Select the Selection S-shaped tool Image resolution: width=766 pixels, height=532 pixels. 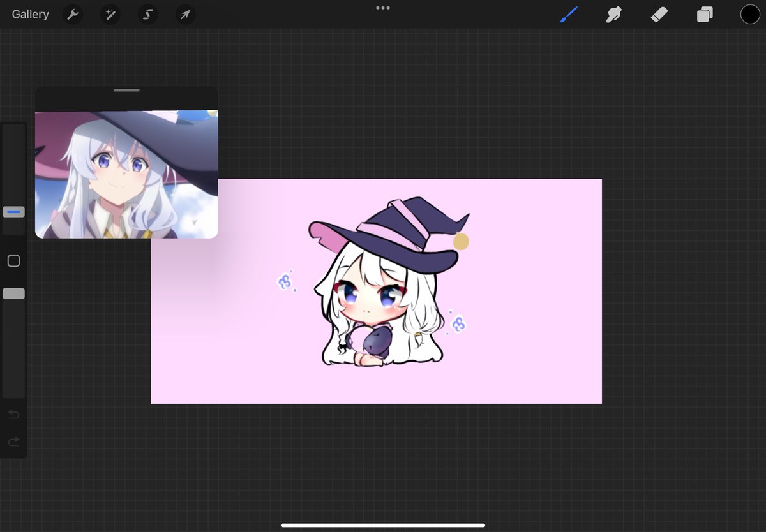click(147, 14)
